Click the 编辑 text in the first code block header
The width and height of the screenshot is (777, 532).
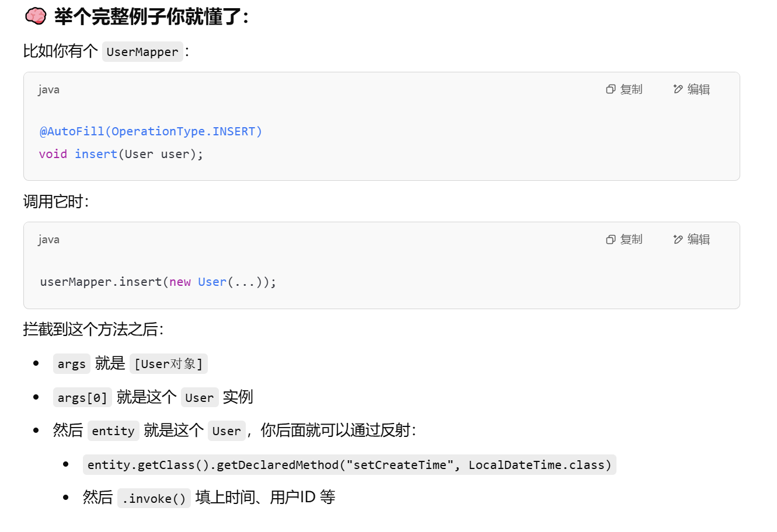pyautogui.click(x=698, y=89)
